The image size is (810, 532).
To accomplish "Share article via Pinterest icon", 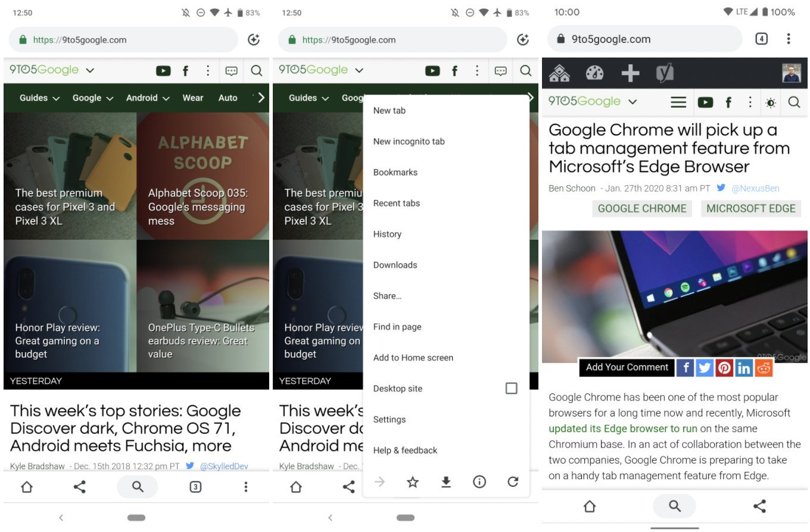I will click(x=724, y=368).
